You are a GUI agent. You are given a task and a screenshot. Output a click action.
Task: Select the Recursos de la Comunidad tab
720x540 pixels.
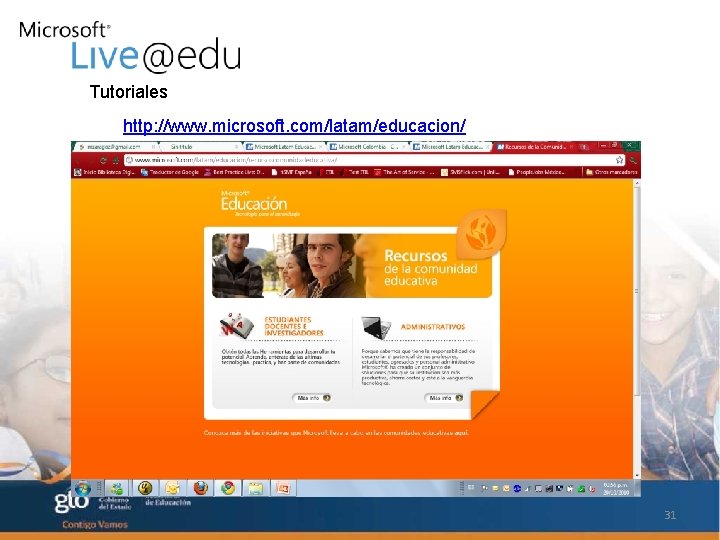tap(535, 147)
